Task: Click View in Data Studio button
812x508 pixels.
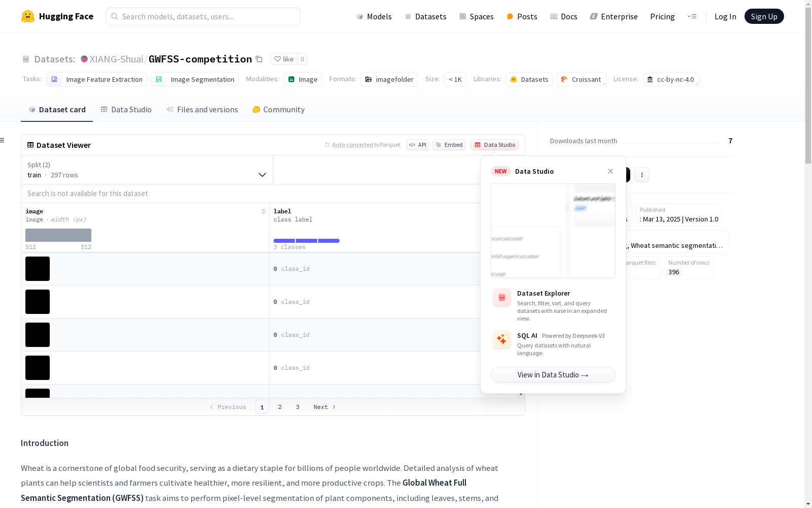Action: click(x=553, y=375)
